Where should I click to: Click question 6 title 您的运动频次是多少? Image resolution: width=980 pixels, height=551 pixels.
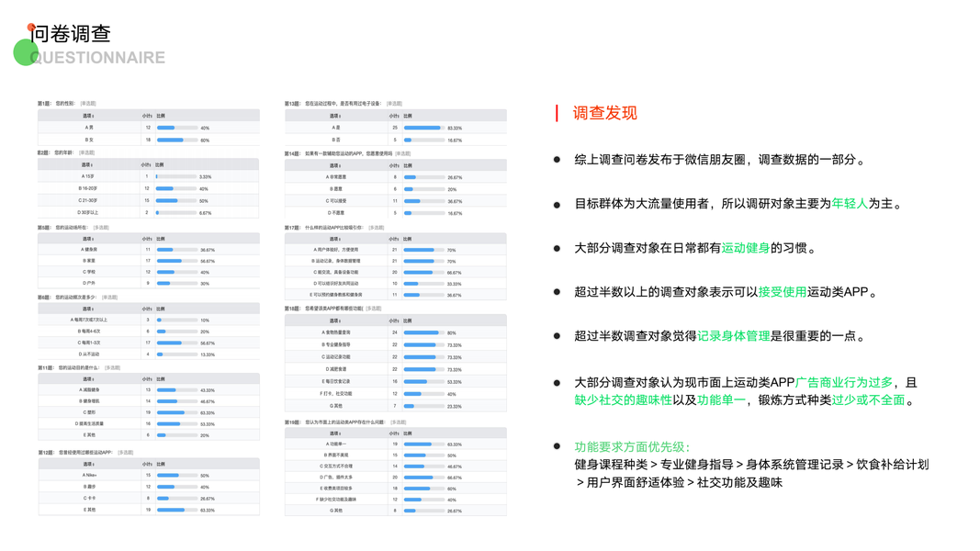tap(77, 298)
